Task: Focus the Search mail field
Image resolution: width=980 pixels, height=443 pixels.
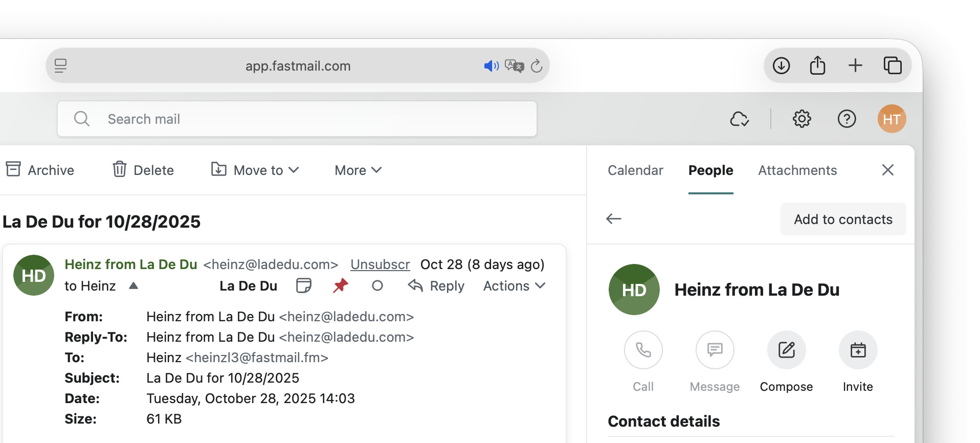Action: [297, 119]
